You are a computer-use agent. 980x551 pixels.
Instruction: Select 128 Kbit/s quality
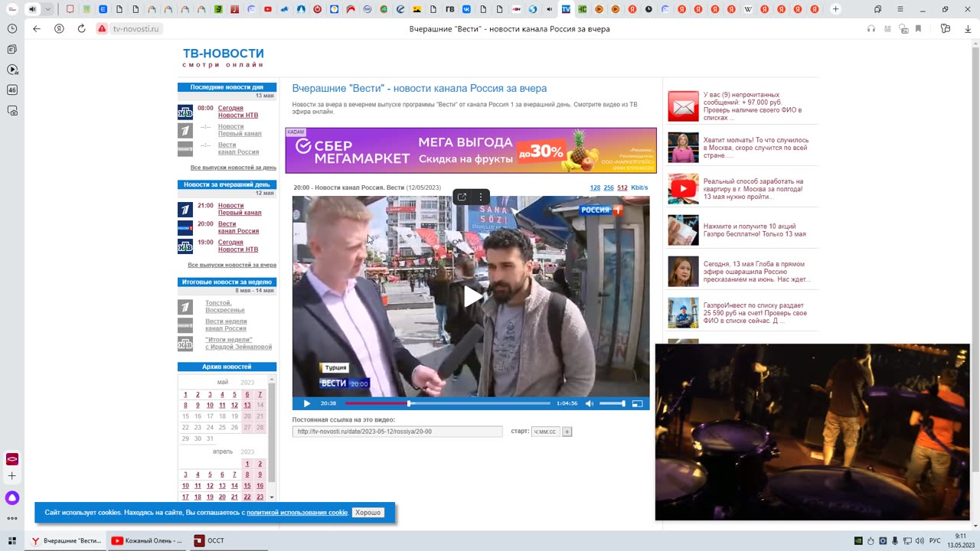595,187
